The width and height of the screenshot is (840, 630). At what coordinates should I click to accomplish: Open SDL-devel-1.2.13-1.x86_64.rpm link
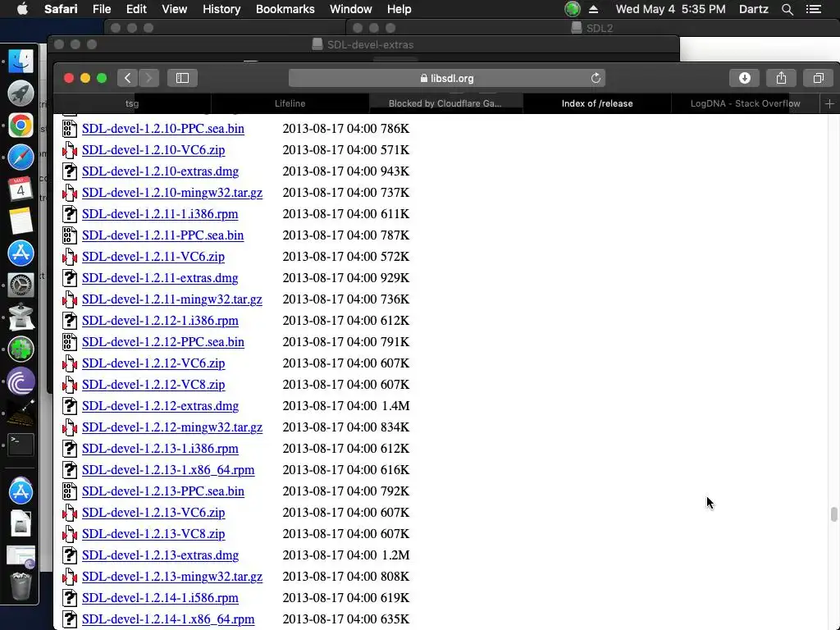[168, 470]
